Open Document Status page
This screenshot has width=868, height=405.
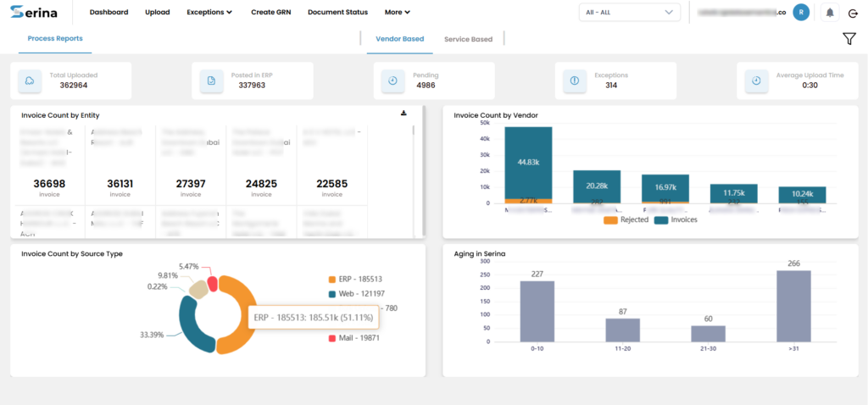337,12
